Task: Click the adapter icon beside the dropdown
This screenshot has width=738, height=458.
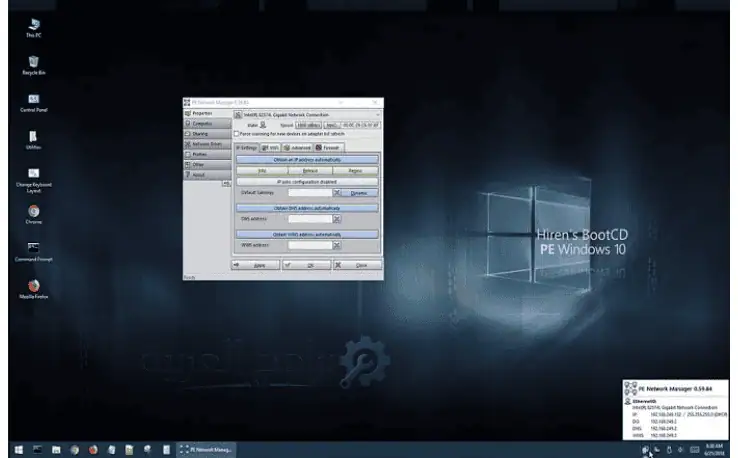Action: (238, 115)
